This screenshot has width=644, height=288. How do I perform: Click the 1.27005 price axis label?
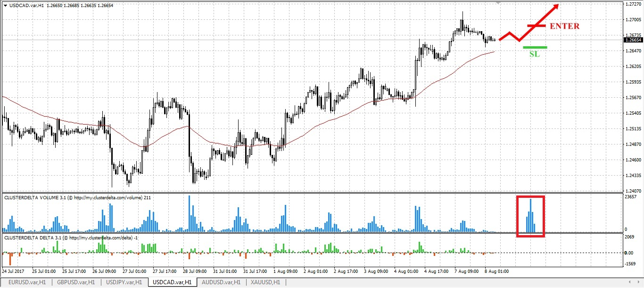click(x=633, y=20)
